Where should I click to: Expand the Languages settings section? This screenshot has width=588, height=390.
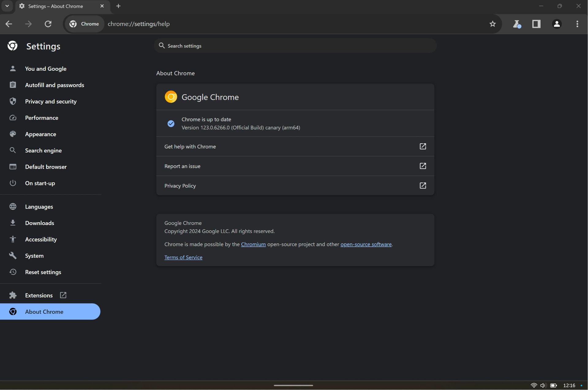pos(39,207)
